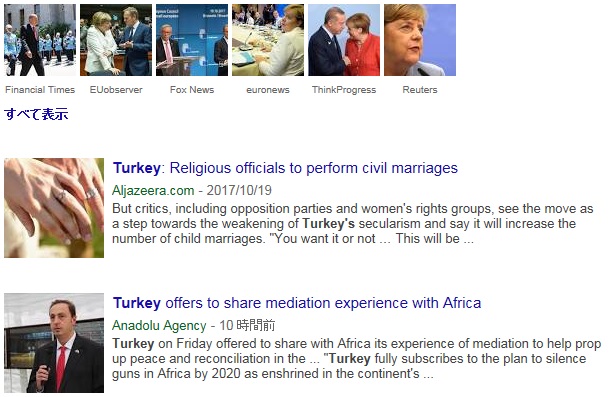This screenshot has width=611, height=397.
Task: Click the Anadolu Agency source text
Action: pos(159,325)
